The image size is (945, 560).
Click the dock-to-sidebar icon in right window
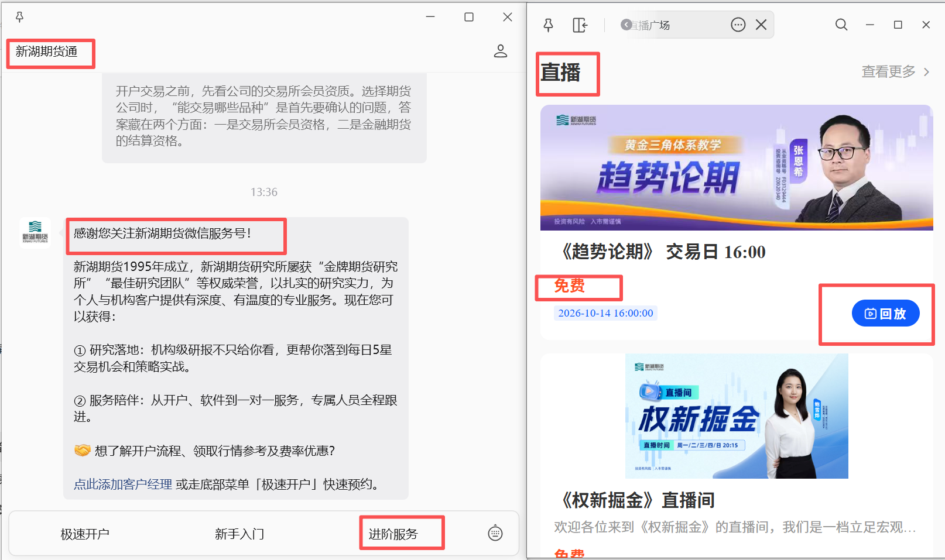tap(580, 25)
